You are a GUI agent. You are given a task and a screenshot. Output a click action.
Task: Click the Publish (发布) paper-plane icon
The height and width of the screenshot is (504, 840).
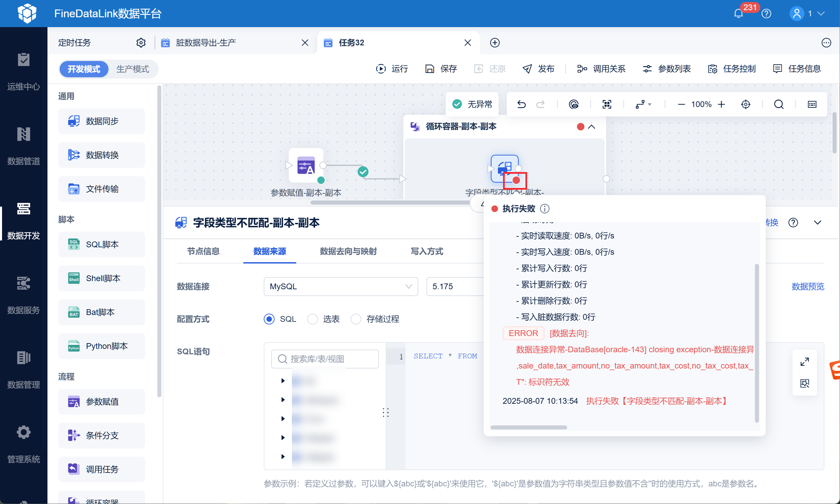[527, 69]
